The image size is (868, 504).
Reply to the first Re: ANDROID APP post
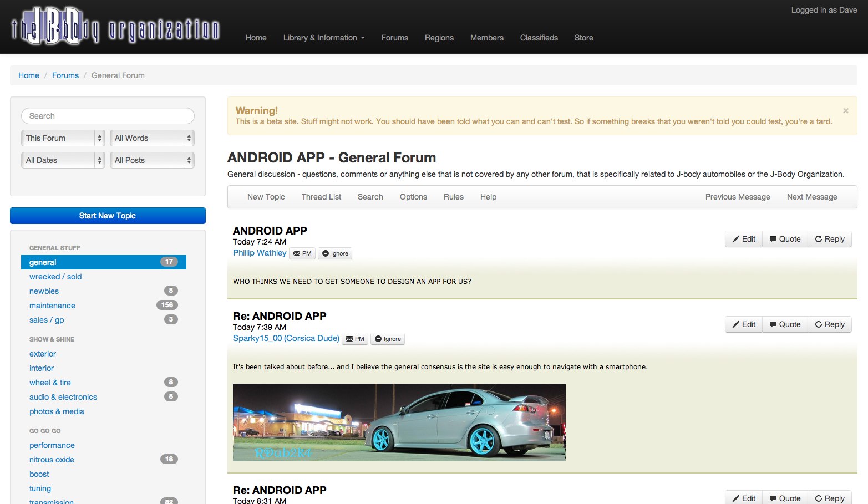click(829, 324)
